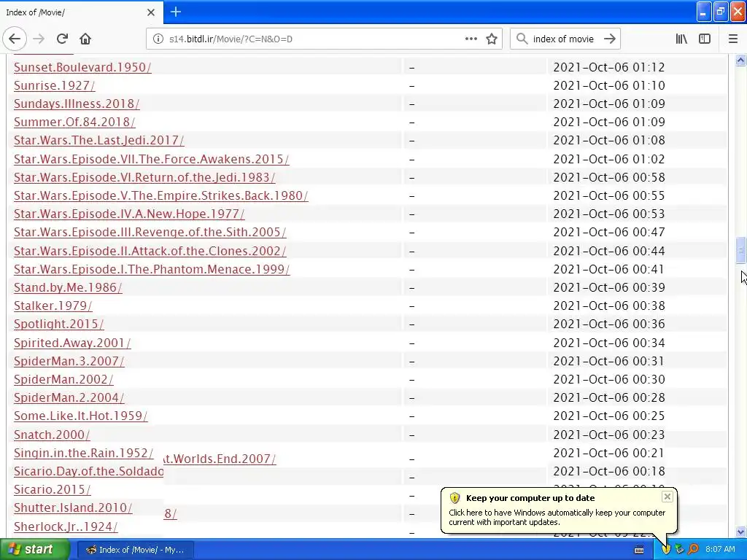This screenshot has height=560, width=747.
Task: Click the forward navigation arrow
Action: point(39,39)
